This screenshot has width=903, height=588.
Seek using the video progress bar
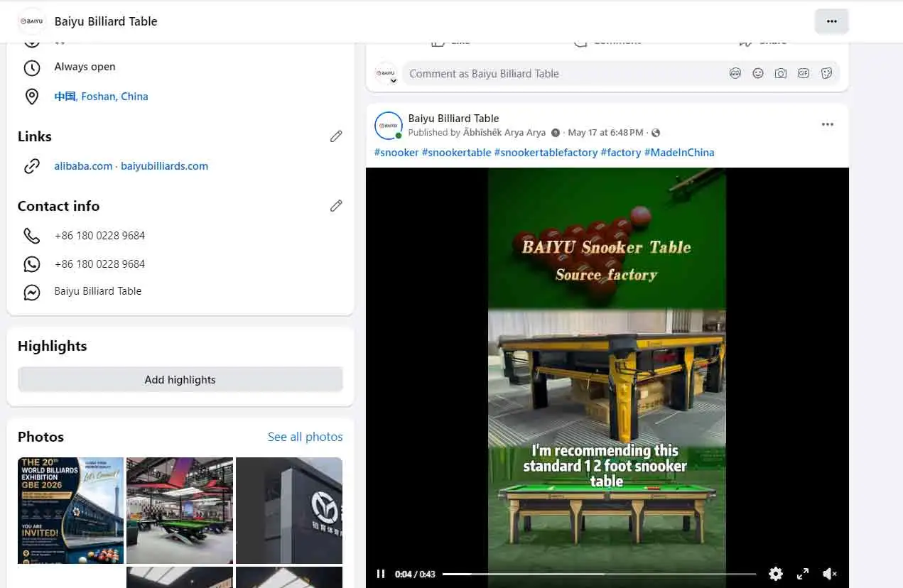[599, 574]
